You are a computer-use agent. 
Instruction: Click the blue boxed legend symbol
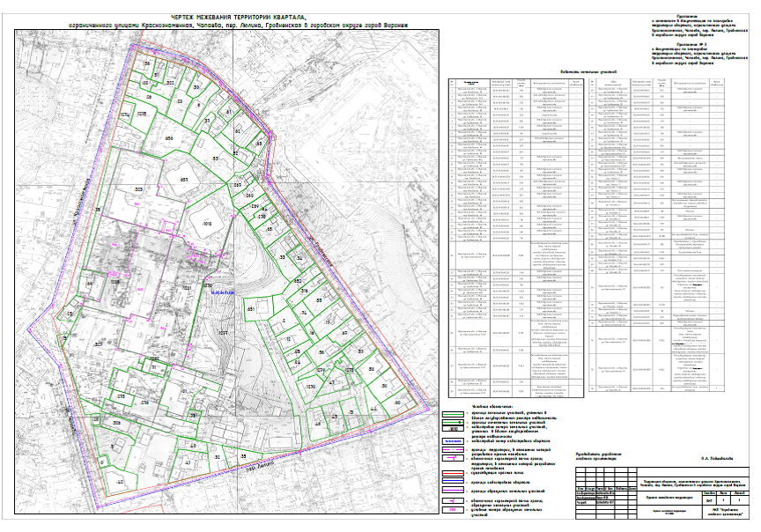tap(452, 440)
